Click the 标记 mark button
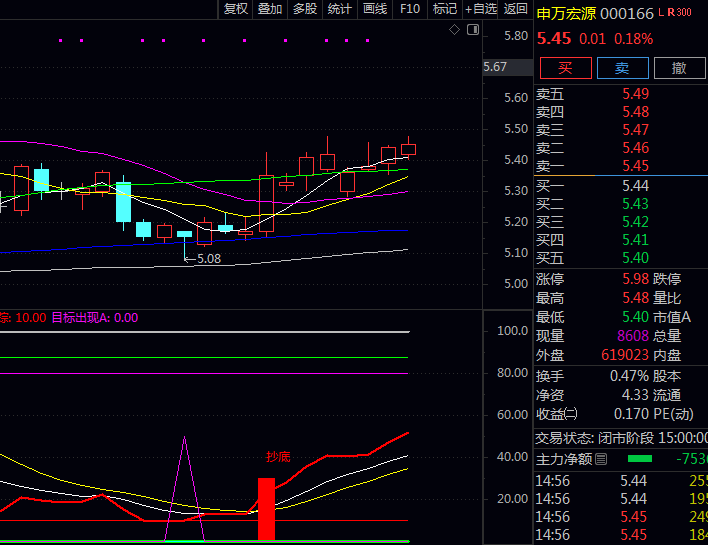Viewport: 708px width, 545px height. point(444,9)
